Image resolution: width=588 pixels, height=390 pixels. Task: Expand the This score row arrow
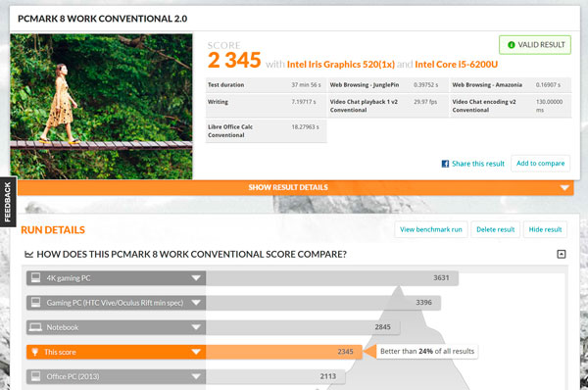click(x=196, y=352)
